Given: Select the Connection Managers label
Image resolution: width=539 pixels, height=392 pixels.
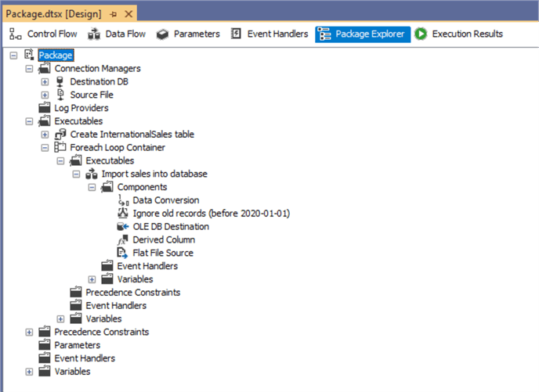Looking at the screenshot, I should (98, 69).
